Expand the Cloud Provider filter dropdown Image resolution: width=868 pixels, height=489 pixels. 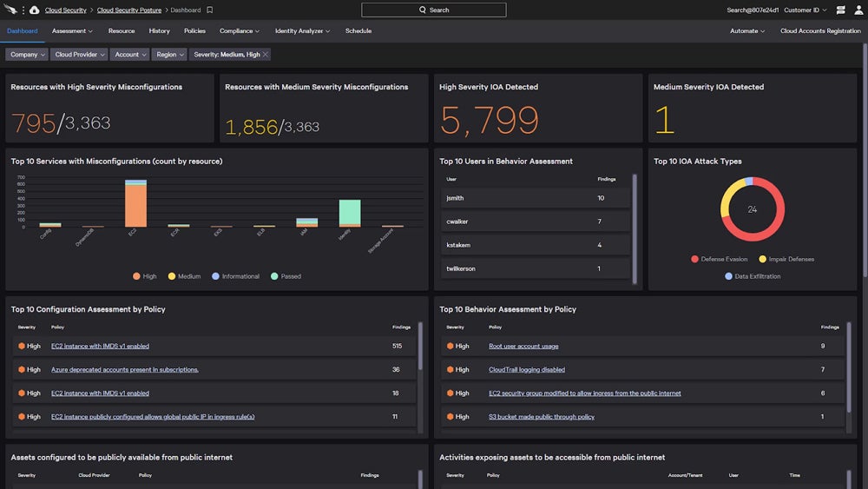(80, 54)
